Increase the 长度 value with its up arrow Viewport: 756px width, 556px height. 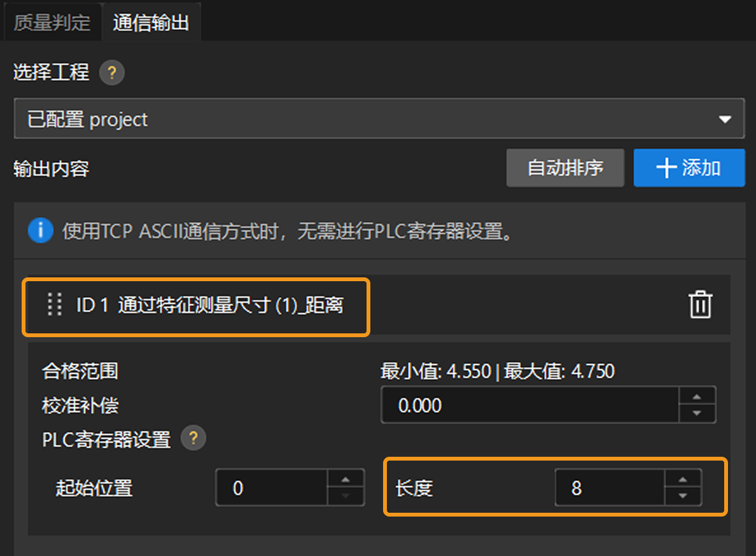683,480
